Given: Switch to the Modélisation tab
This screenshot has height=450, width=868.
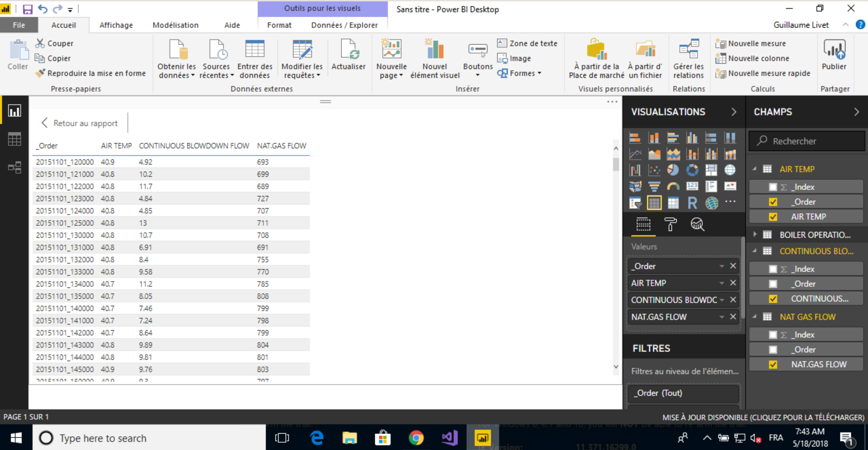Looking at the screenshot, I should point(175,25).
